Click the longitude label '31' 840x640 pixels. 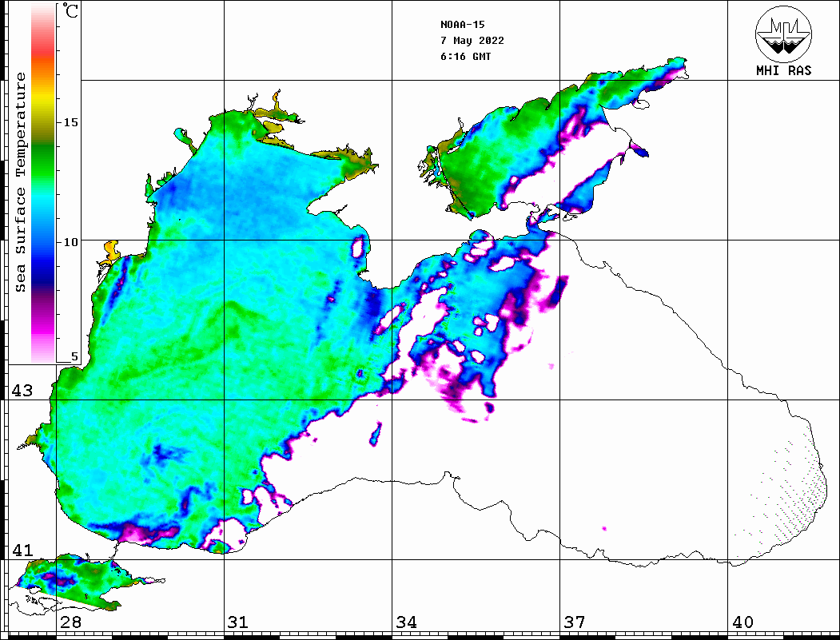click(x=238, y=622)
